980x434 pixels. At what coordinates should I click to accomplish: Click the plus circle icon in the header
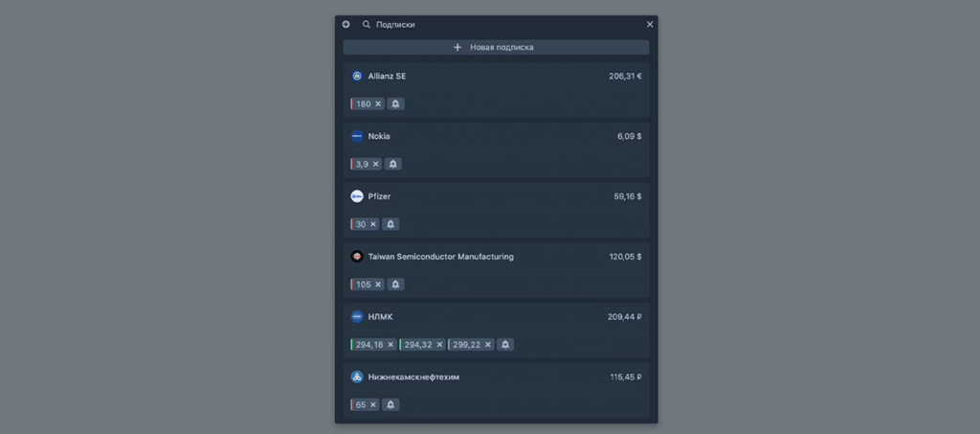tap(345, 24)
